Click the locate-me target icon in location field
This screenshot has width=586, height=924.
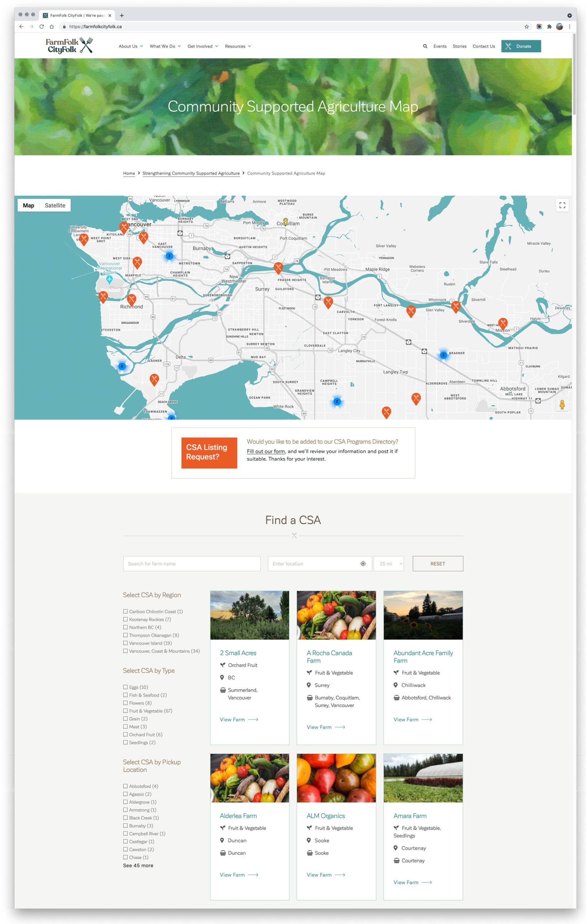pyautogui.click(x=363, y=564)
